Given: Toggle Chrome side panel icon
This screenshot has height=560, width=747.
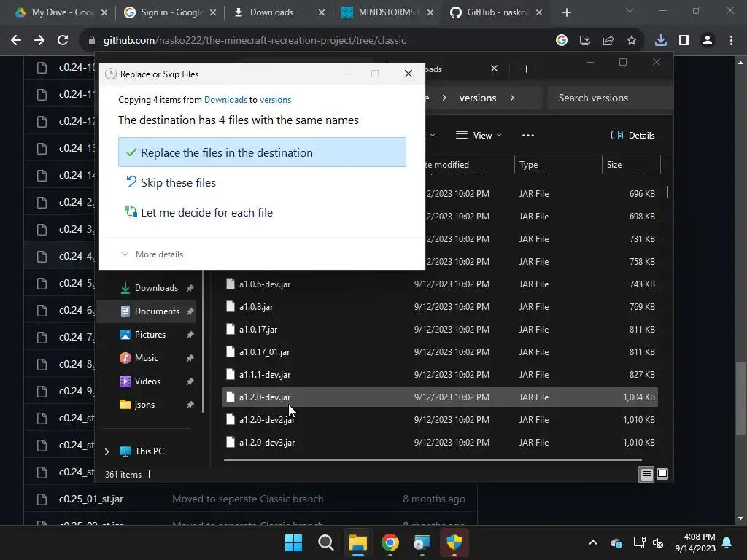Looking at the screenshot, I should click(x=684, y=41).
